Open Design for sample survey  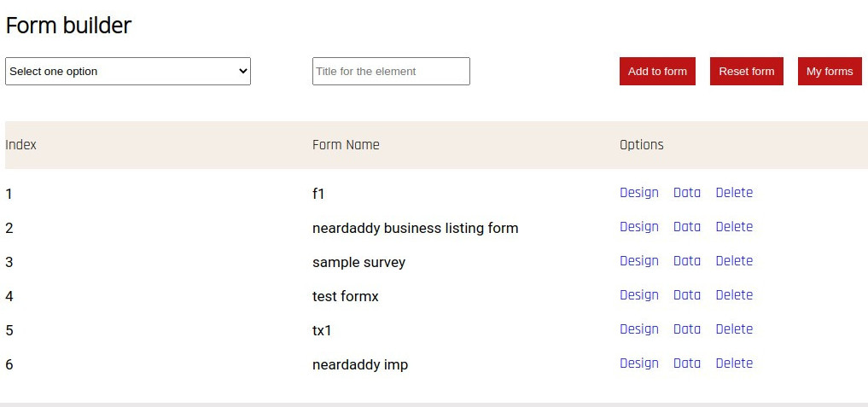coord(638,261)
